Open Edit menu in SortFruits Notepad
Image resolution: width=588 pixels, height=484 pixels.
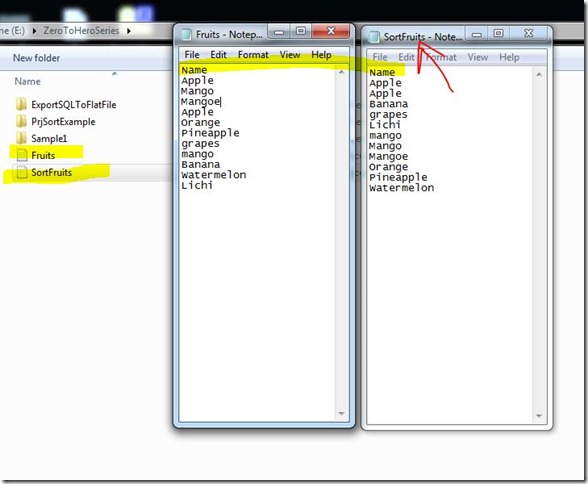coord(406,57)
